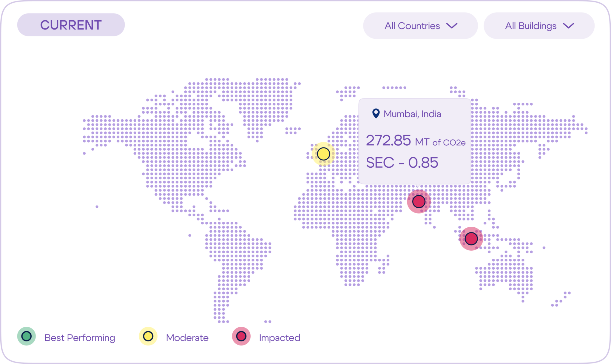The image size is (611, 364).
Task: Click the location pin icon beside Mumbai
Action: [x=376, y=114]
